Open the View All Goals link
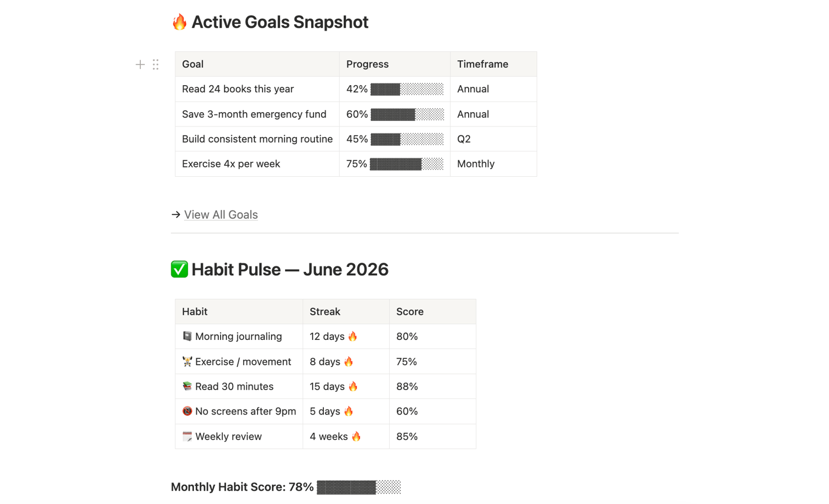Image resolution: width=829 pixels, height=504 pixels. click(221, 214)
